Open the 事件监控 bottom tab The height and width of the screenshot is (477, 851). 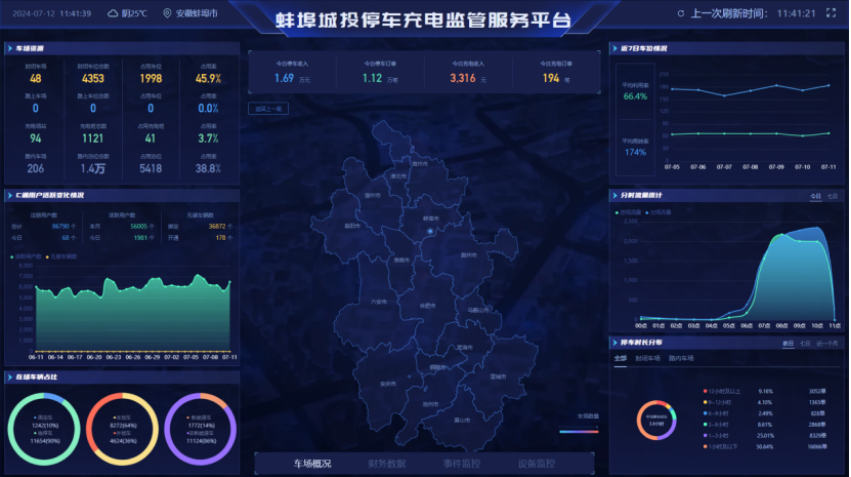461,464
